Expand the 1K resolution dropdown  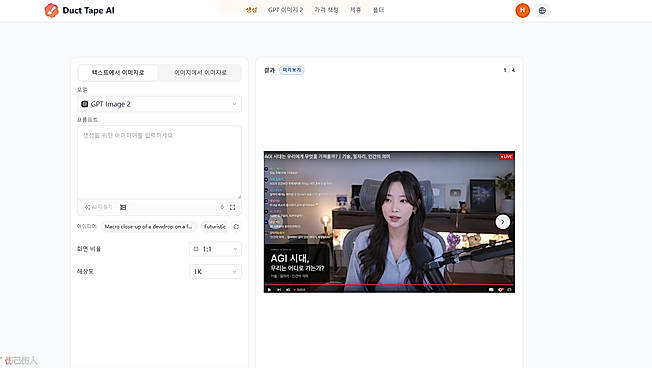215,272
